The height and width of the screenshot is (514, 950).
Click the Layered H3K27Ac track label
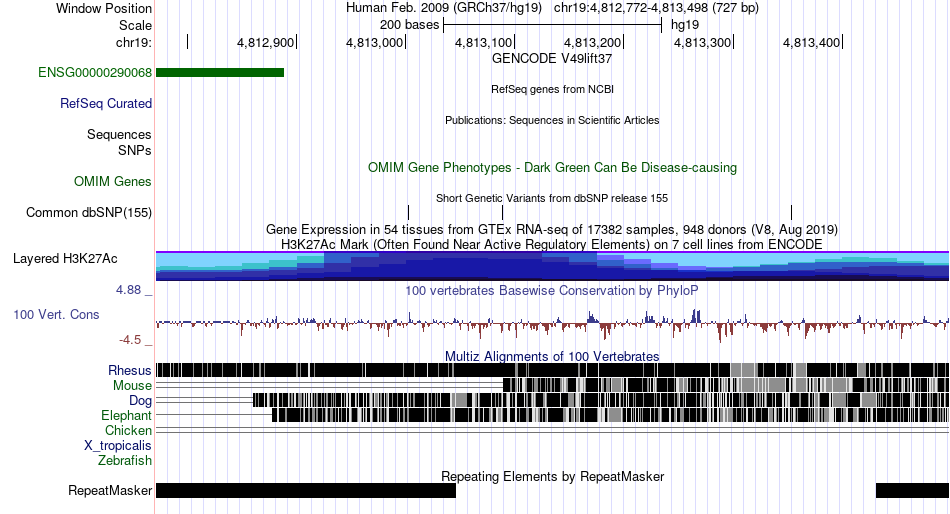tap(65, 259)
